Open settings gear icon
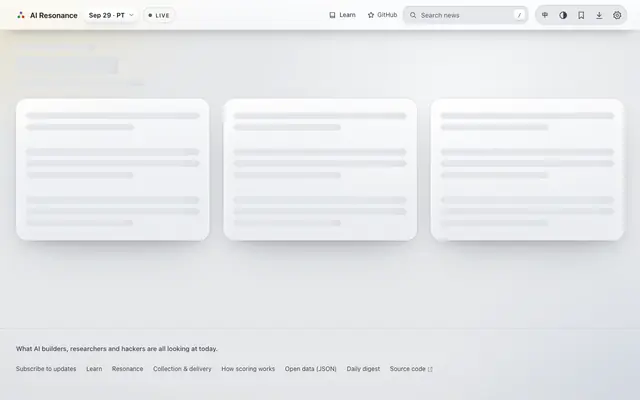Viewport: 640px width, 400px height. point(617,15)
